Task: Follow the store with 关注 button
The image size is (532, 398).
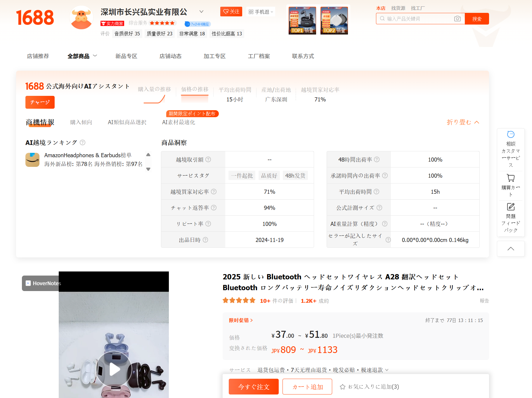Action: tap(231, 12)
